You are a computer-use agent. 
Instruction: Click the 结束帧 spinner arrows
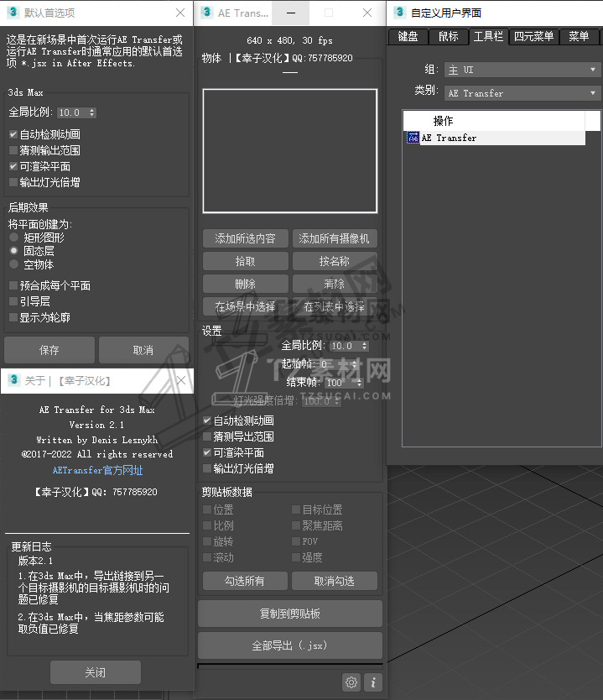[x=359, y=383]
